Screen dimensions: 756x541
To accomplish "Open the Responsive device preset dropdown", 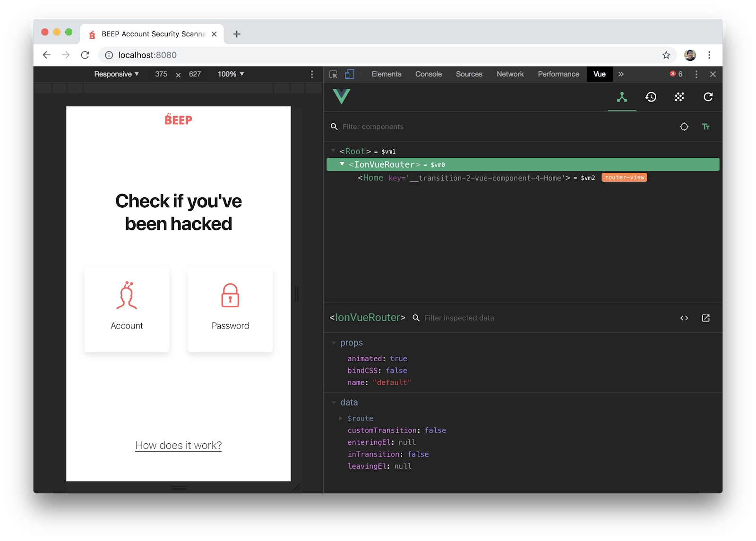I will point(116,74).
